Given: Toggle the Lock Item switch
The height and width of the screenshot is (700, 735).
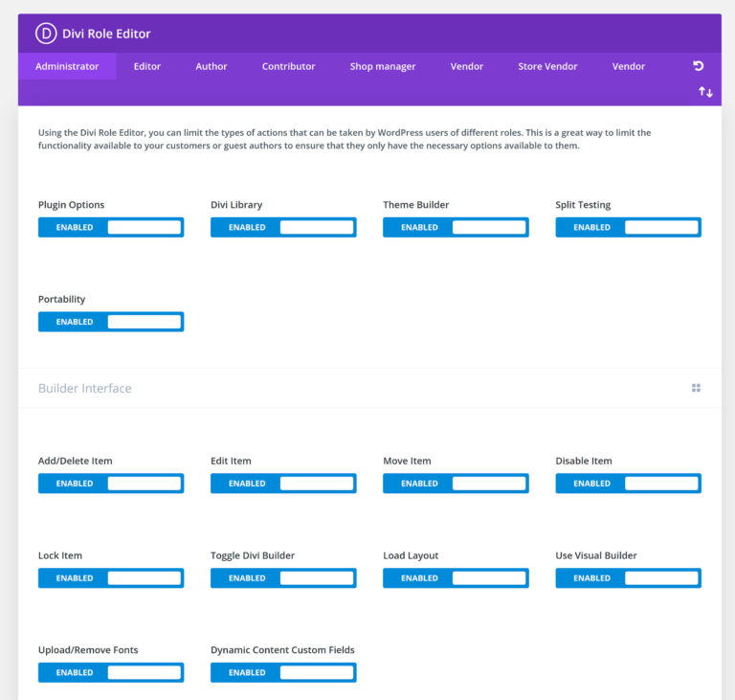Looking at the screenshot, I should tap(111, 578).
